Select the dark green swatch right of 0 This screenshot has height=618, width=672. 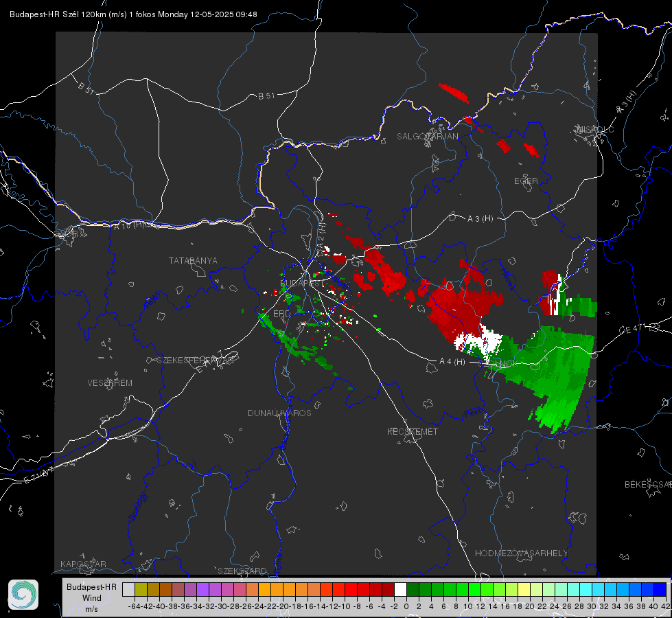(x=413, y=589)
